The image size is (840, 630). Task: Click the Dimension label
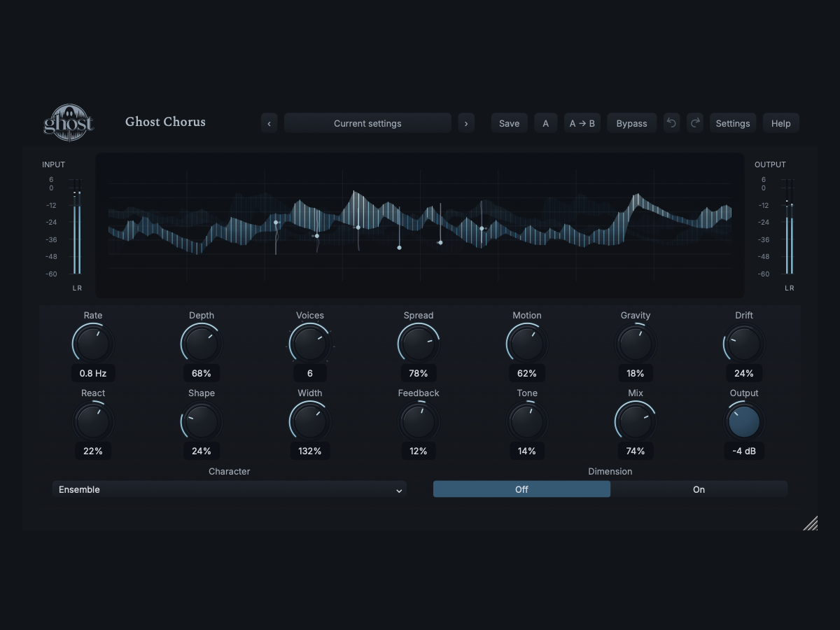pos(610,471)
